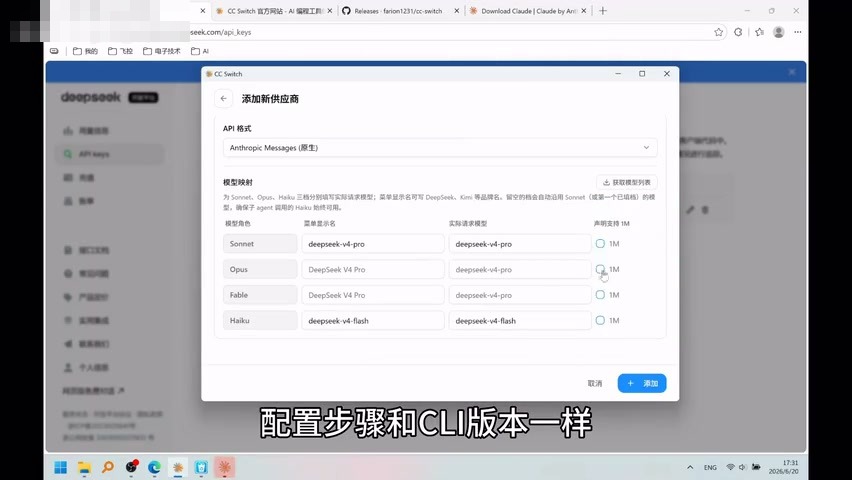The width and height of the screenshot is (852, 480).
Task: Enable 1M support for Fable row
Action: pyautogui.click(x=600, y=295)
